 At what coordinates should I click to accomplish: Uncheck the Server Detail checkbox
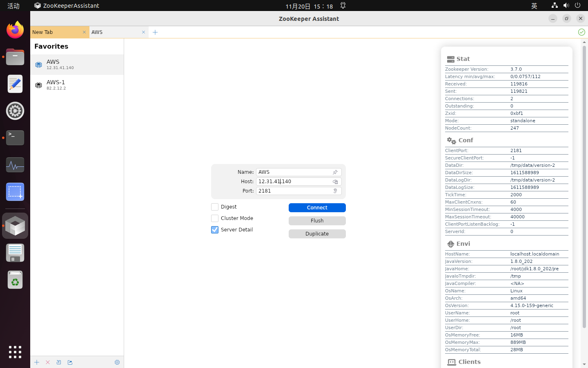215,230
